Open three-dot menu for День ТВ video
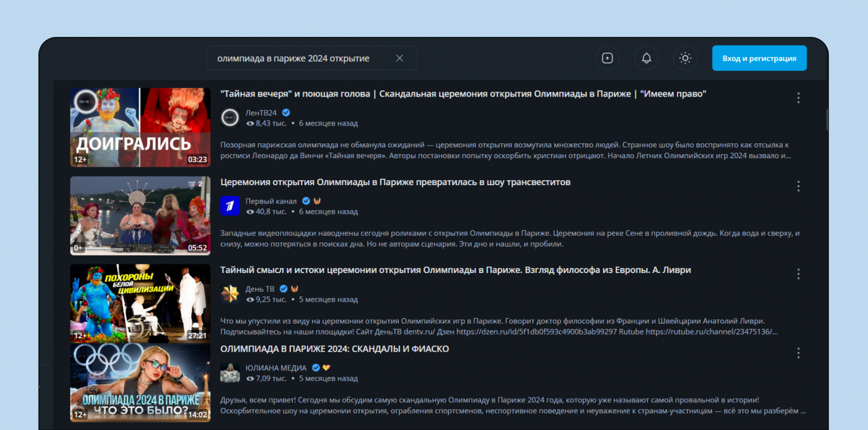Image resolution: width=868 pixels, height=430 pixels. coord(798,274)
